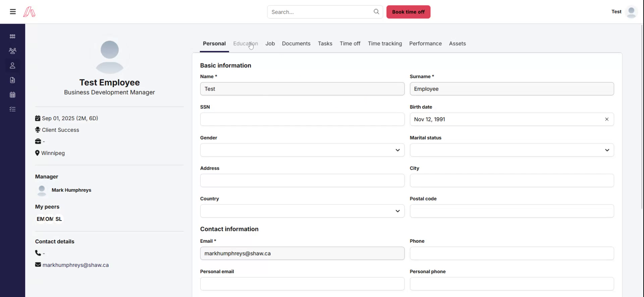644x297 pixels.
Task: Click the Book time off button
Action: [x=408, y=12]
